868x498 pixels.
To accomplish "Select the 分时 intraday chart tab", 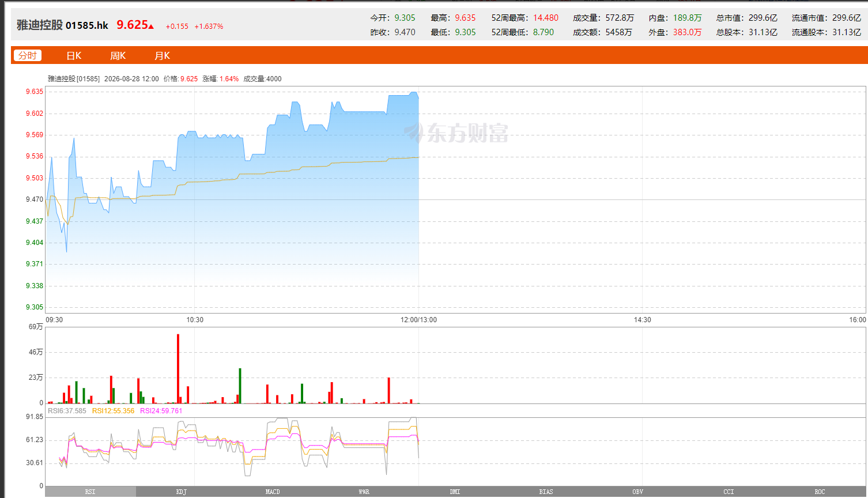I will coord(28,55).
